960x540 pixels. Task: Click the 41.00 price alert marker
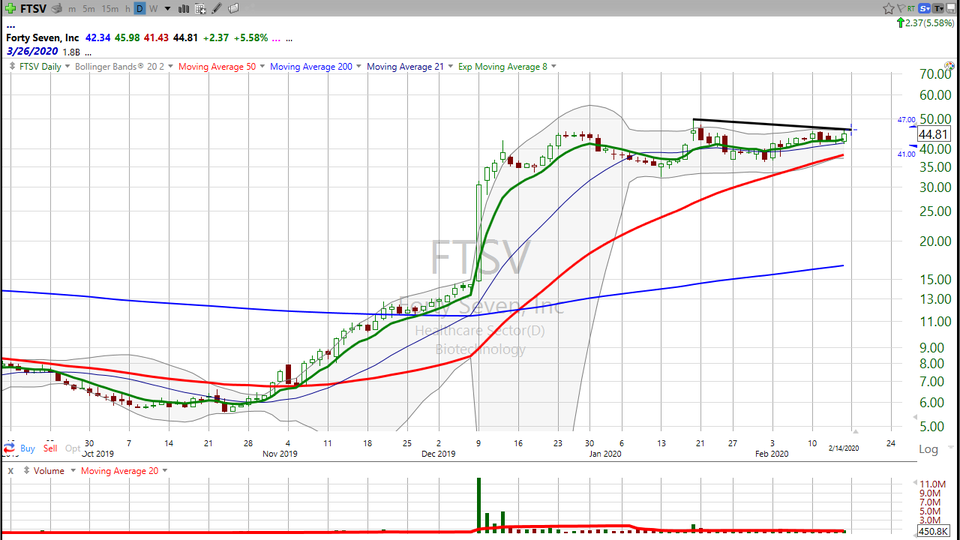[x=906, y=154]
